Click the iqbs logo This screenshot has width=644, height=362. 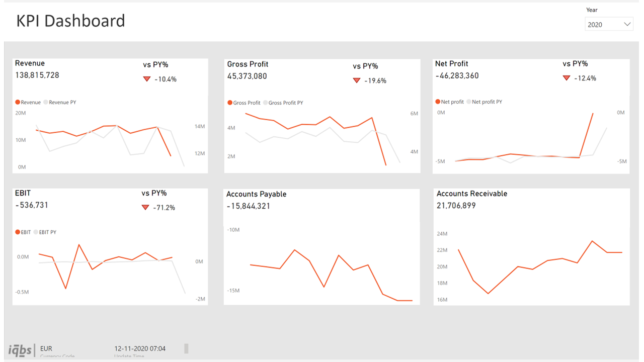tap(21, 350)
